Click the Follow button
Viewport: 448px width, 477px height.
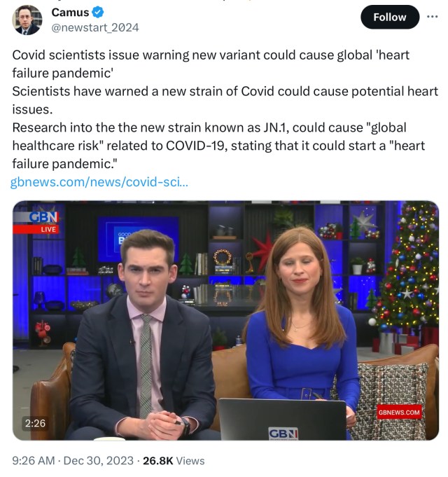[390, 17]
